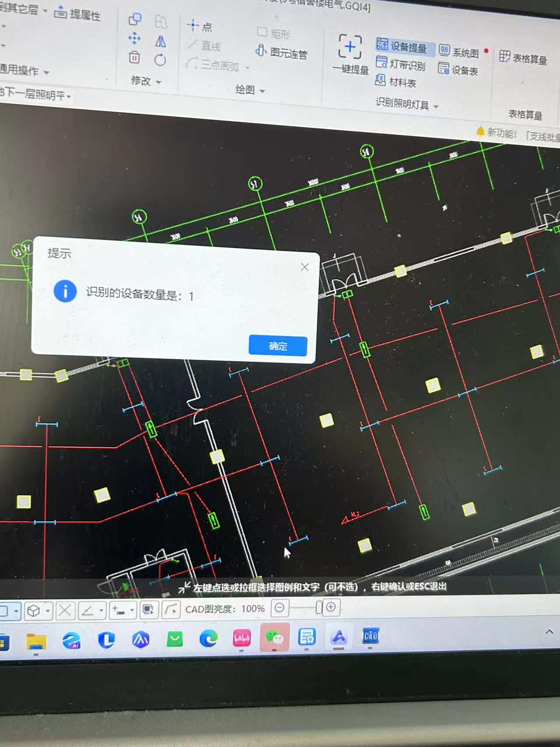Open the bilibili app from the taskbar
560x747 pixels.
[242, 638]
